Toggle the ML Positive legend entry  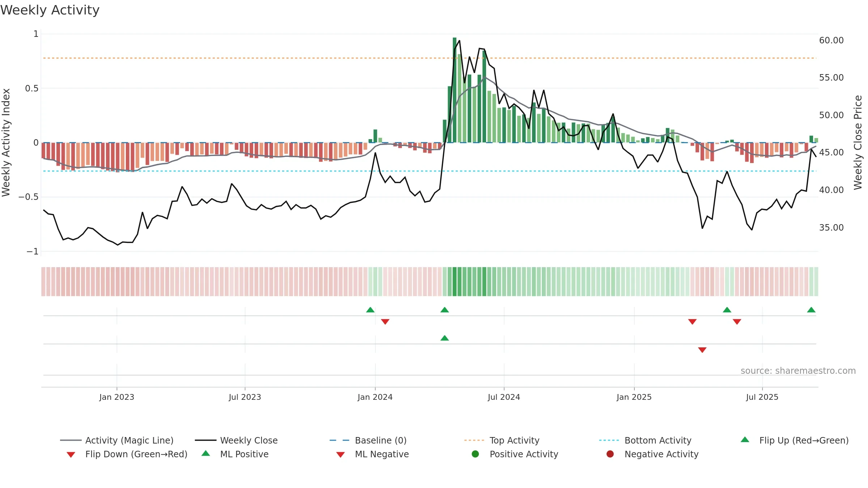(x=235, y=454)
